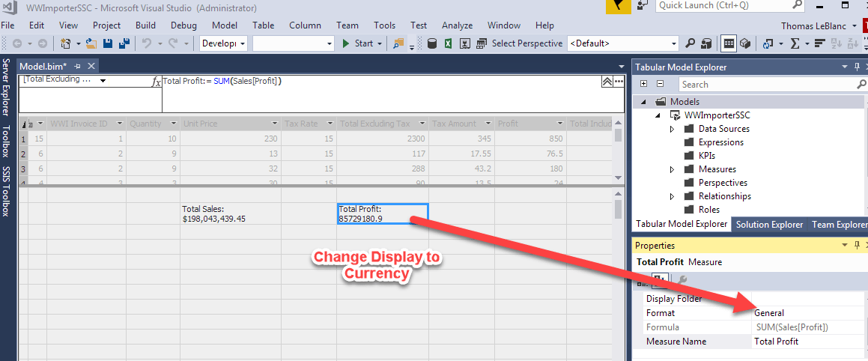This screenshot has height=361, width=868.
Task: Expand the Measures tree node
Action: point(672,169)
